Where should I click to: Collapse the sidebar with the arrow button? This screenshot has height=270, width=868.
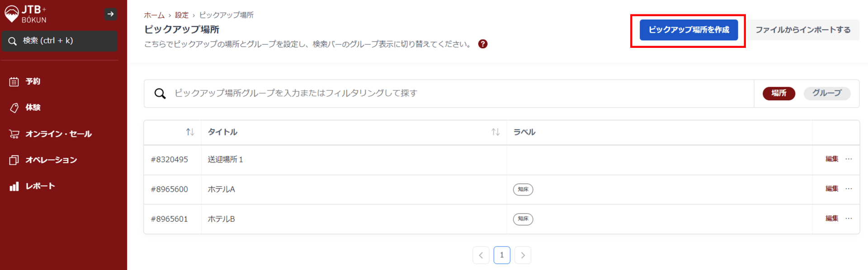pos(110,14)
